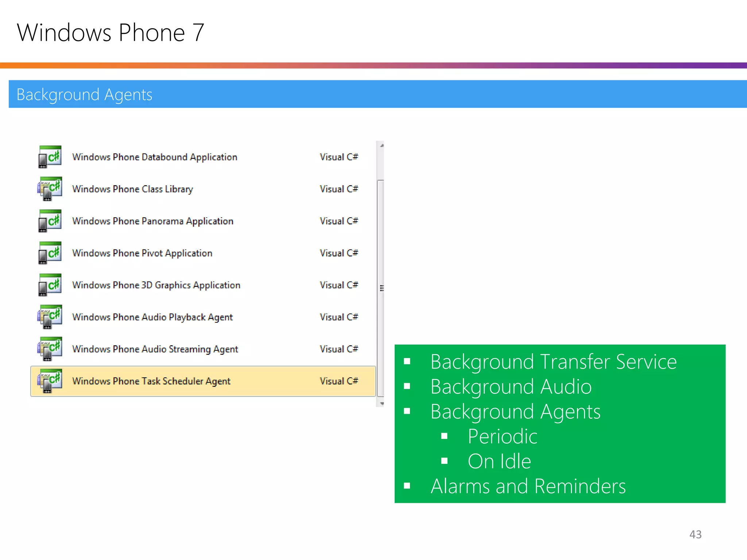Click the Audio Playback Agent template icon
The height and width of the screenshot is (560, 747).
pyautogui.click(x=50, y=317)
